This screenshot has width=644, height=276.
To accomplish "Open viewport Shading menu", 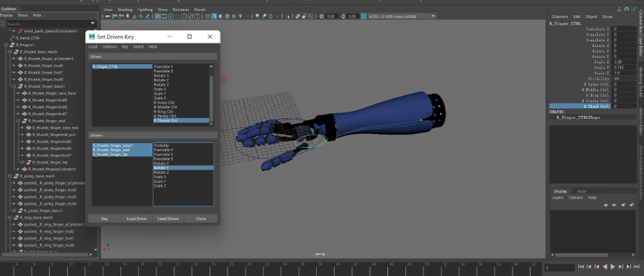I will coord(125,10).
